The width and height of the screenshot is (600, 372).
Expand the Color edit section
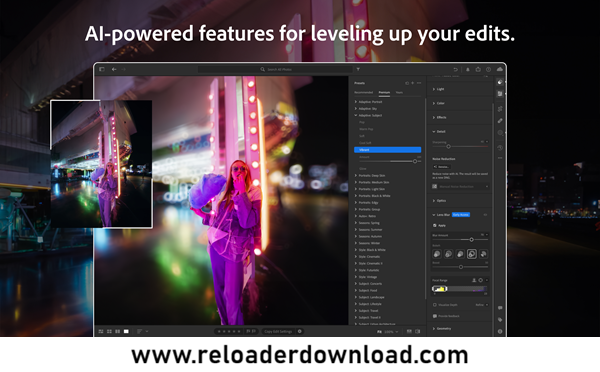(439, 103)
